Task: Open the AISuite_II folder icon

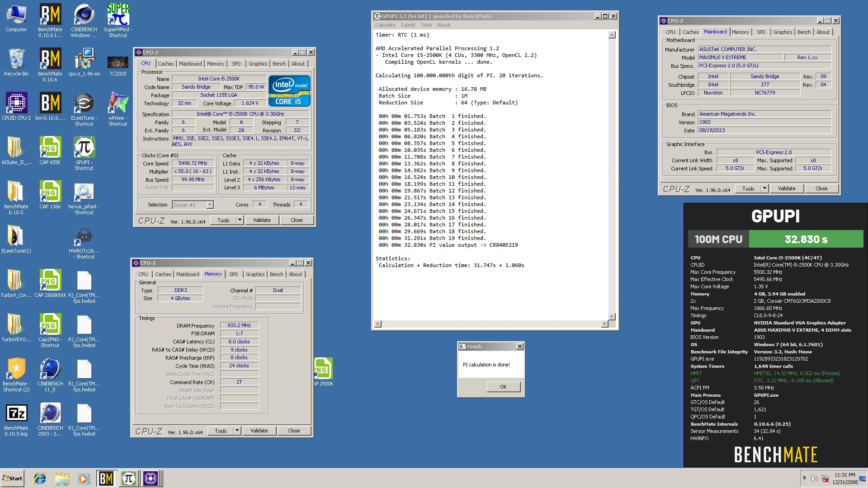Action: 16,151
